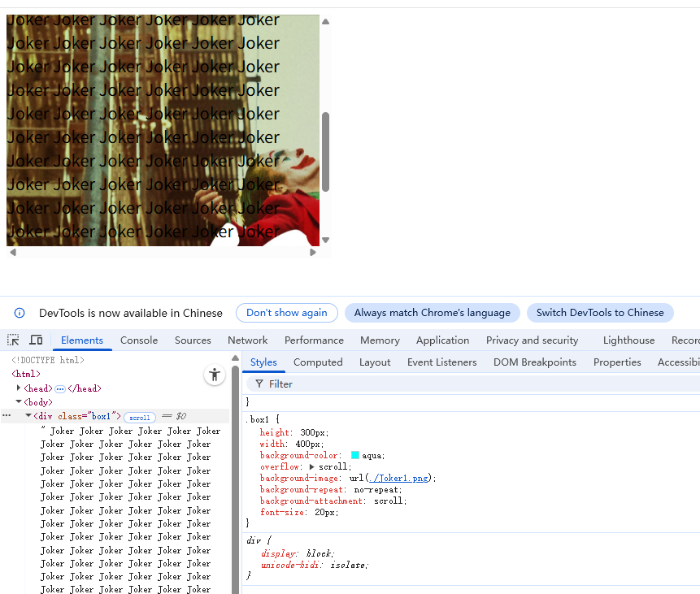Screen dimensions: 700x594
Task: Open the DOM Breakpoints tab
Action: [535, 362]
